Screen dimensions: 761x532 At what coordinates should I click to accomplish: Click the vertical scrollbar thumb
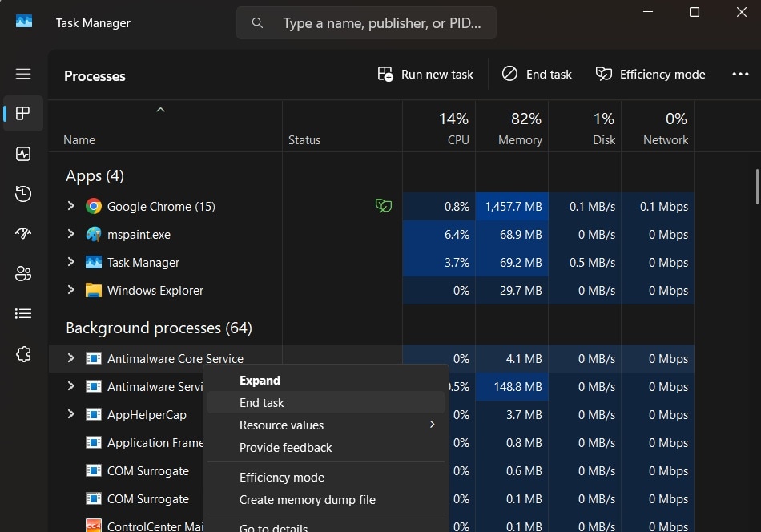(x=757, y=187)
